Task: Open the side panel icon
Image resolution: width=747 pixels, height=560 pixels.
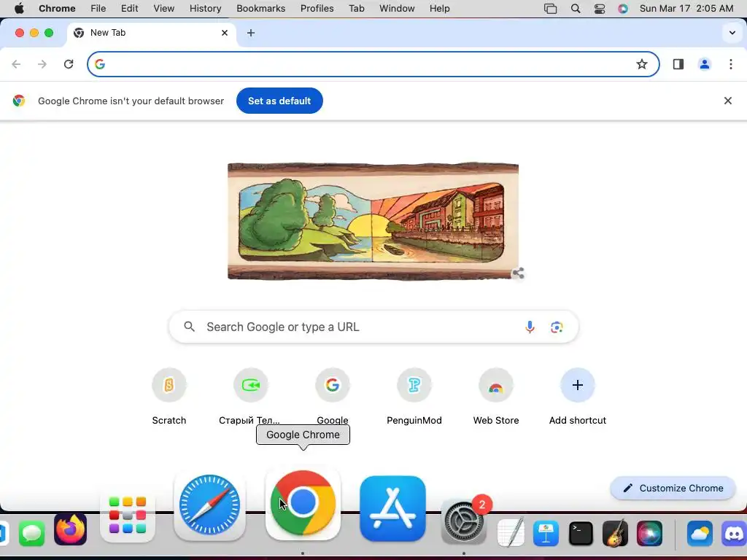Action: tap(678, 64)
